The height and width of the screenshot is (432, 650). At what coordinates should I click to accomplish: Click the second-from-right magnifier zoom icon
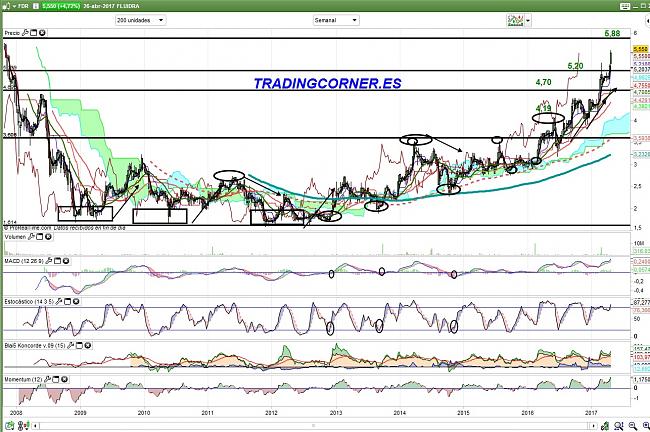633,426
